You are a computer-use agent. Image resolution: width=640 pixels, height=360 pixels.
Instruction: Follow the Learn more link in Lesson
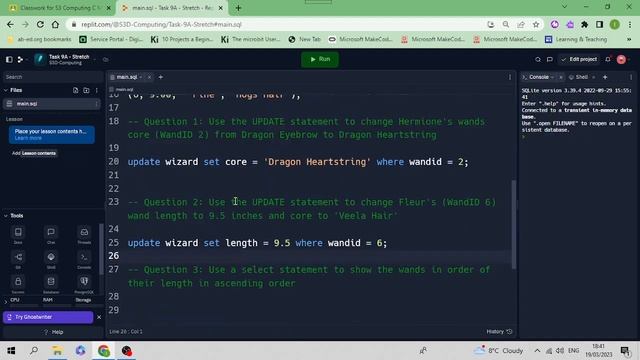[28, 138]
